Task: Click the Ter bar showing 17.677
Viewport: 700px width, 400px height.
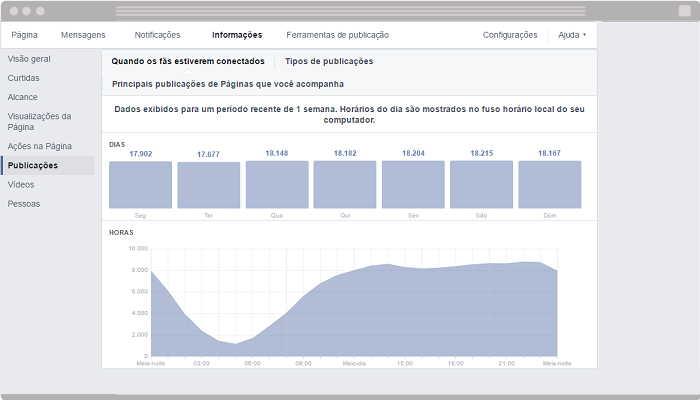Action: coord(208,185)
